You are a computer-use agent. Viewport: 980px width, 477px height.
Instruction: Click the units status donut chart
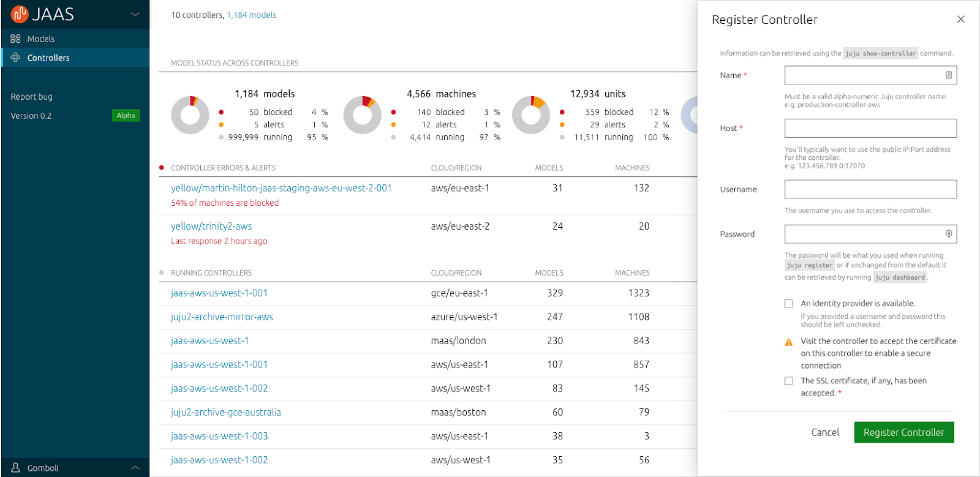[x=531, y=115]
